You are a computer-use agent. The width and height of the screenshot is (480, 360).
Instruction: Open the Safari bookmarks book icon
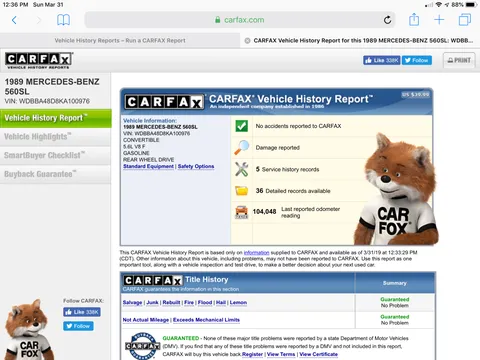click(x=63, y=20)
